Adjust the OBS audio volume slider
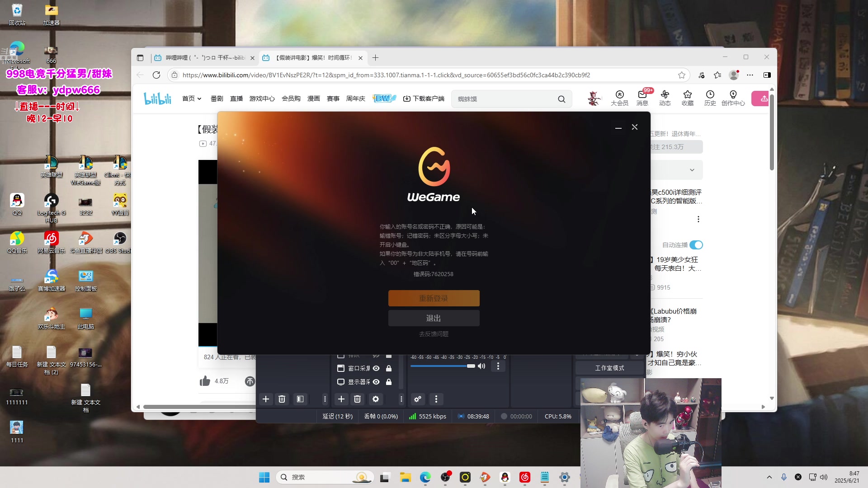Image resolution: width=868 pixels, height=488 pixels. [443, 366]
